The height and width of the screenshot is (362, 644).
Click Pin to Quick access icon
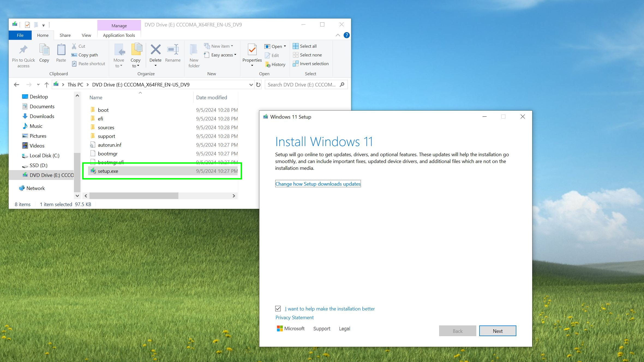pyautogui.click(x=23, y=50)
